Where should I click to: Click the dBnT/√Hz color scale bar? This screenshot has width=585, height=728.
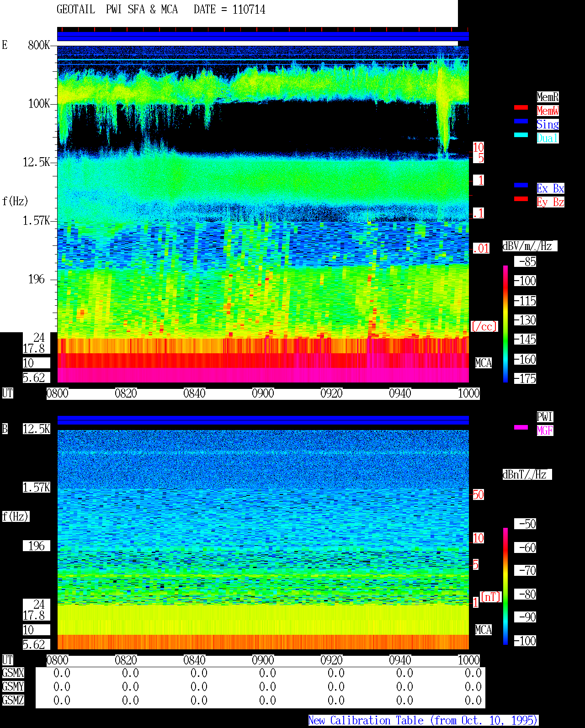pos(505,586)
